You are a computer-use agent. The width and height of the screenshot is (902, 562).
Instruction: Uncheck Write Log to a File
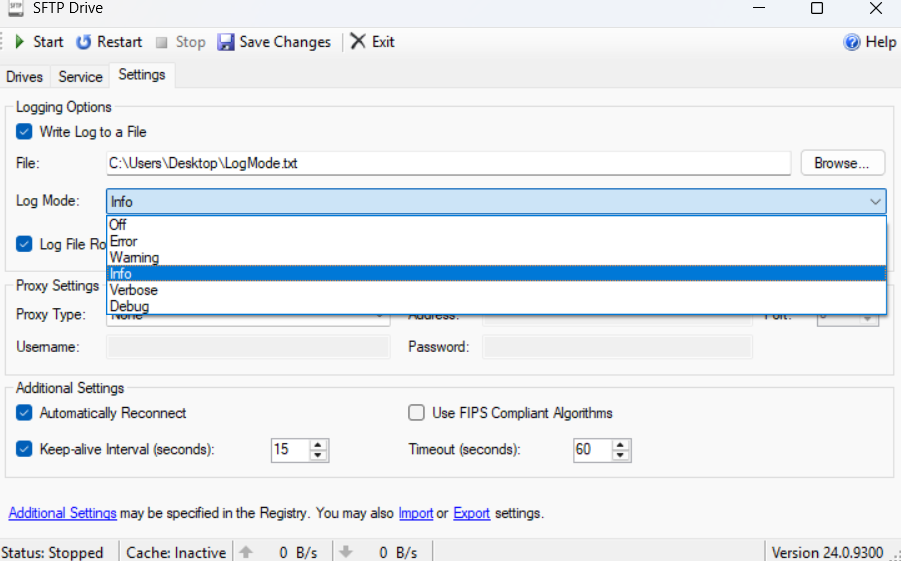pyautogui.click(x=24, y=132)
